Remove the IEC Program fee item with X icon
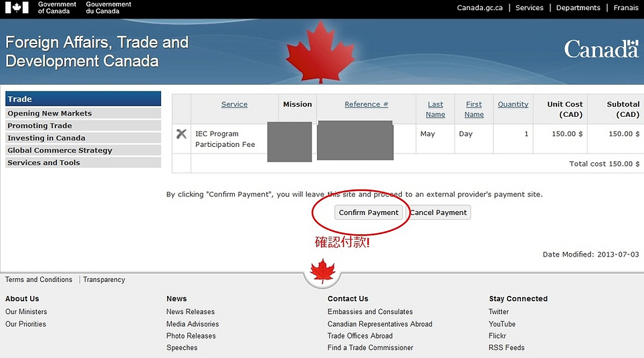644x358 pixels. click(x=181, y=134)
